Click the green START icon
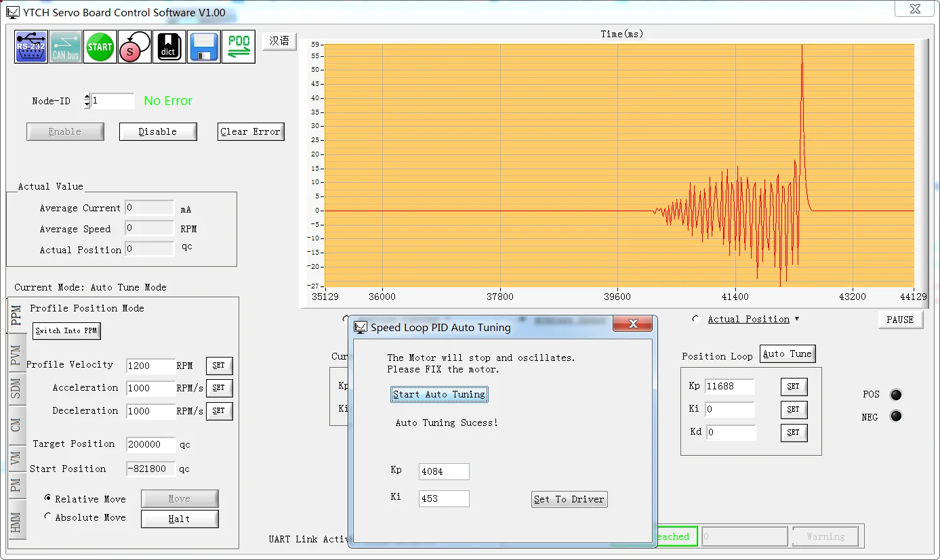940x560 pixels. click(x=100, y=47)
